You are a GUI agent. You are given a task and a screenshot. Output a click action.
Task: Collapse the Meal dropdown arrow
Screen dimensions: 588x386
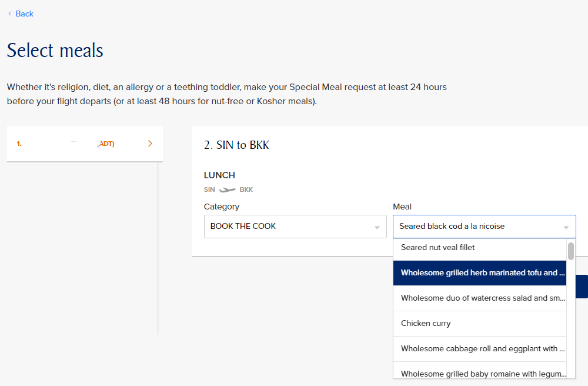pos(566,227)
